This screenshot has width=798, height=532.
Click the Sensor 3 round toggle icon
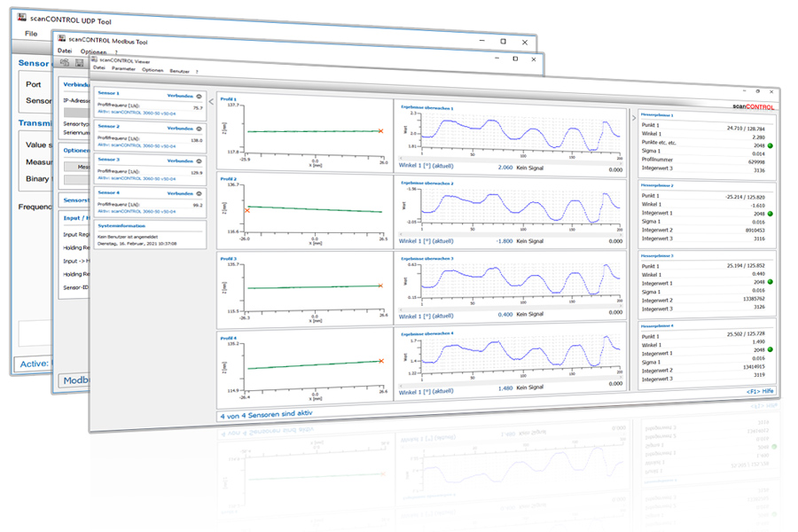coord(199,160)
